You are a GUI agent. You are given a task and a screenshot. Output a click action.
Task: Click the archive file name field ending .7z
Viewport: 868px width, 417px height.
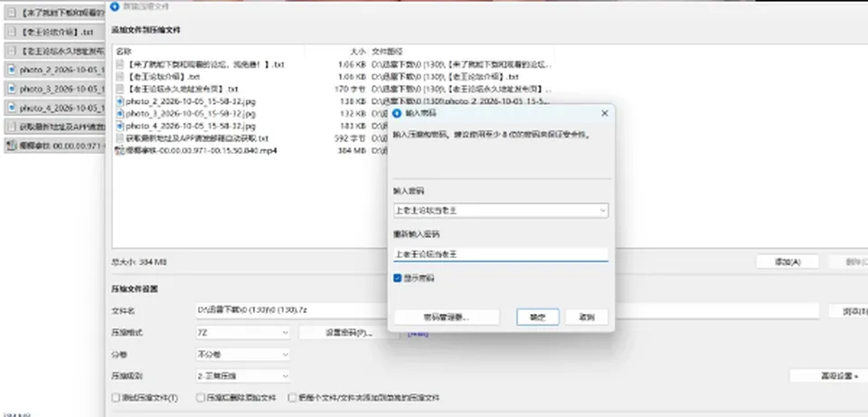click(507, 310)
